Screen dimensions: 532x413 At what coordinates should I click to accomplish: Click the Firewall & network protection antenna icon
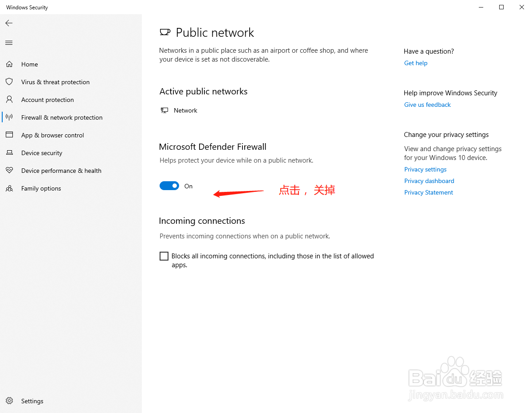pos(9,117)
